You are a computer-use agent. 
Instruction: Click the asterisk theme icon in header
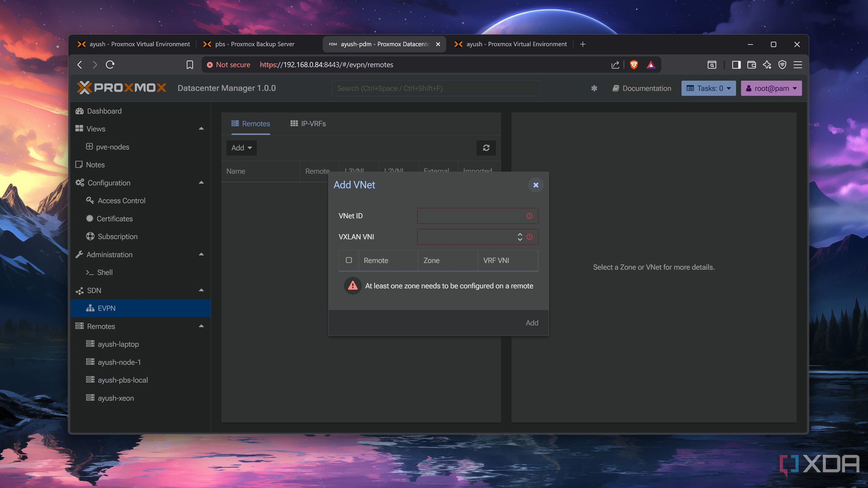(x=594, y=88)
